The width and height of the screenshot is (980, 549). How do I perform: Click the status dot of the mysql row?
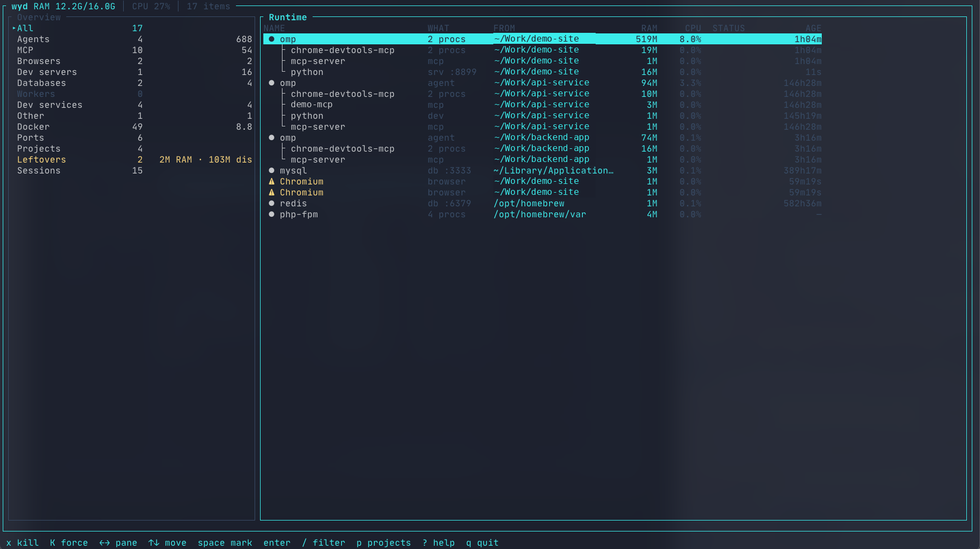(x=272, y=170)
